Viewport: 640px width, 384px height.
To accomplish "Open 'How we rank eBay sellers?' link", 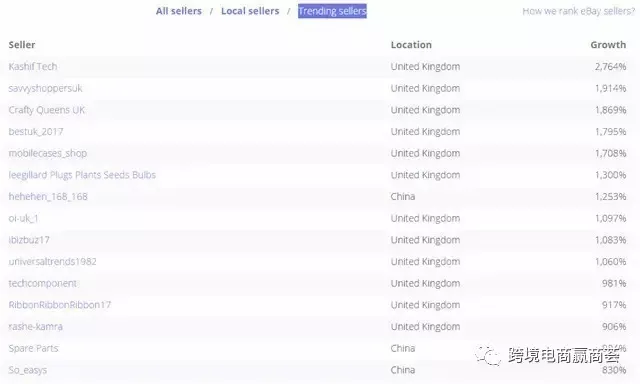I will (x=579, y=11).
